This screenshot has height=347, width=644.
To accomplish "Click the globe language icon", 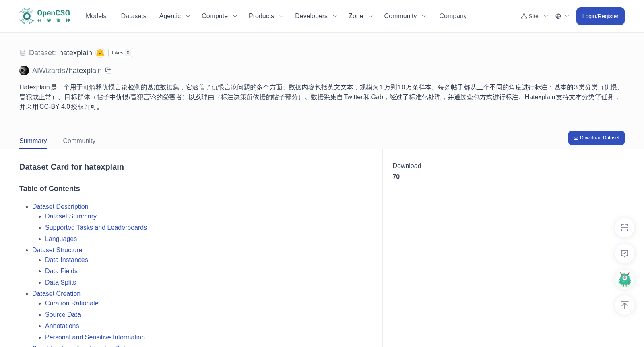I will click(558, 16).
